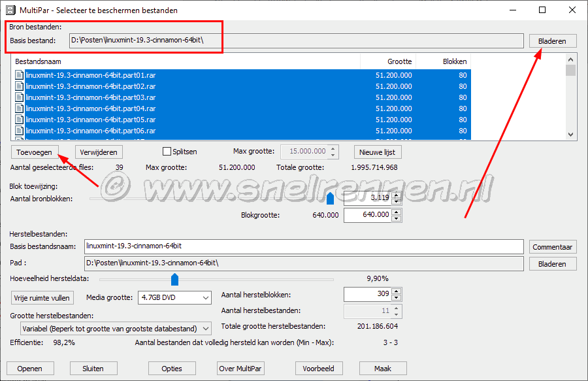Click the Blokken column header
Viewport: 588px width, 381px height.
tap(444, 61)
